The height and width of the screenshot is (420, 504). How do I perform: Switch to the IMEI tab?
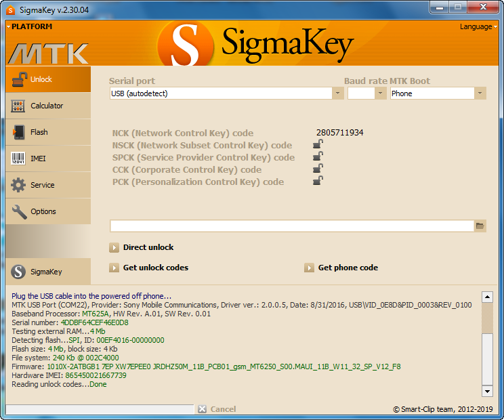click(48, 159)
